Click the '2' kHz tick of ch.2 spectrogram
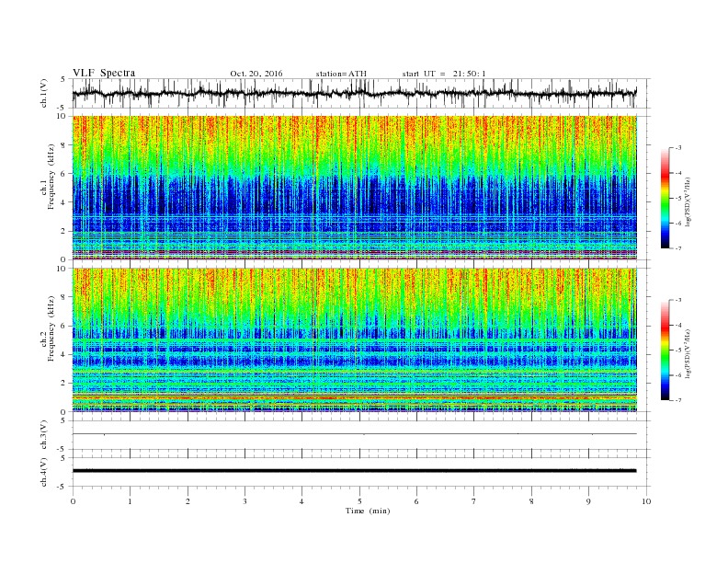Image resolution: width=728 pixels, height=563 pixels. click(x=63, y=384)
